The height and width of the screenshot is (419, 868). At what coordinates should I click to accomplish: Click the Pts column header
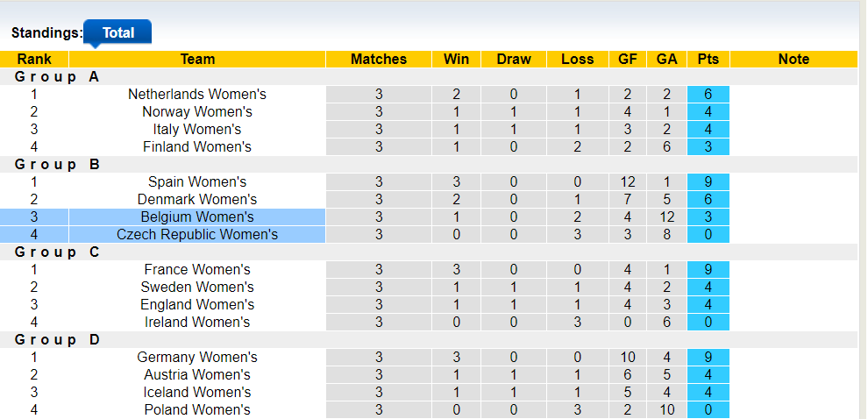[708, 59]
